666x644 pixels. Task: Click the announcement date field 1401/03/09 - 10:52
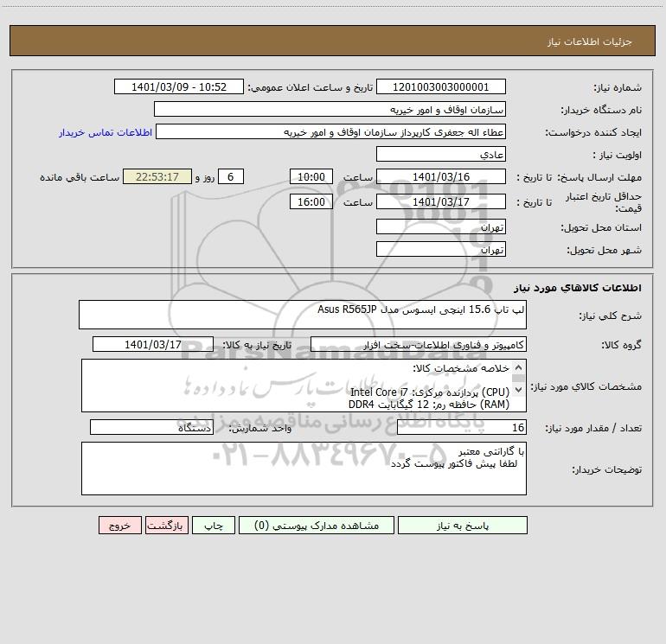(x=179, y=86)
